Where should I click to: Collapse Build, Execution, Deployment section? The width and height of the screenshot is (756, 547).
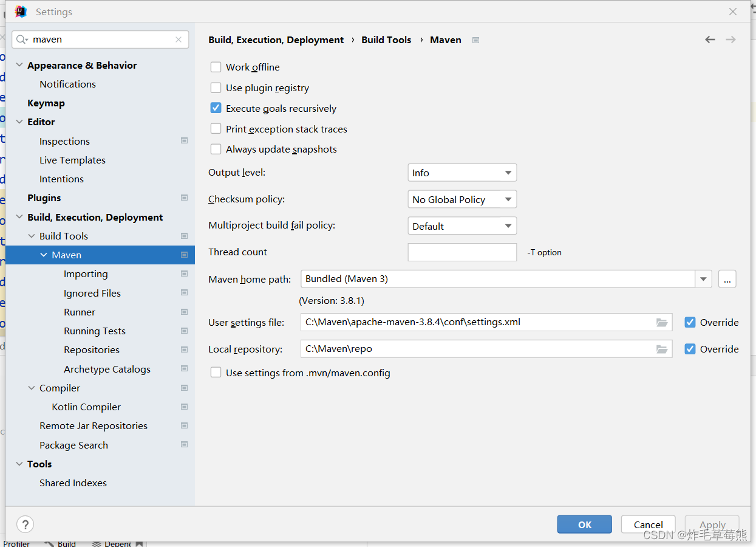pos(19,217)
